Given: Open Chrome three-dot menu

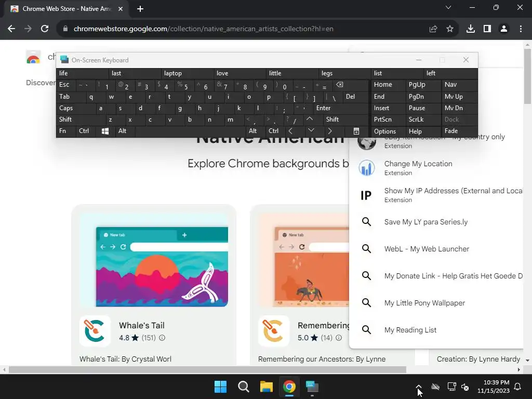Looking at the screenshot, I should [521, 29].
